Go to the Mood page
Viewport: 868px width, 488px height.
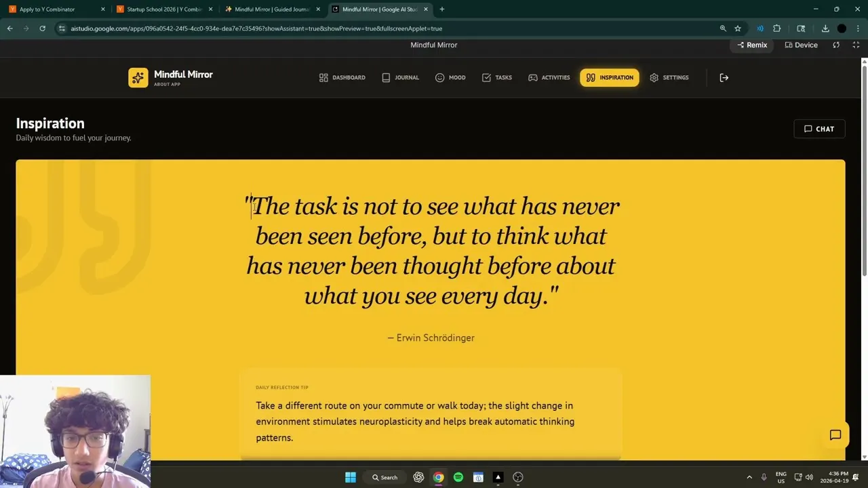click(450, 77)
